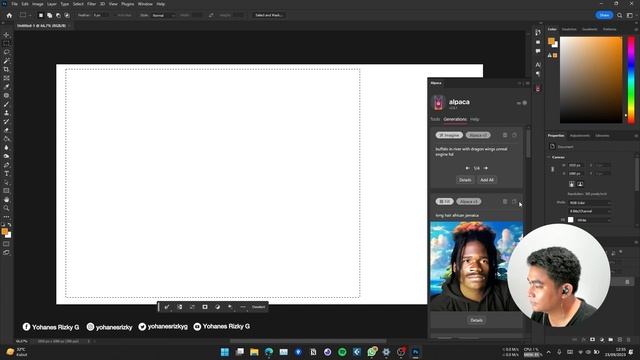The image size is (640, 360).
Task: Select the History Brush tool
Action: pyautogui.click(x=6, y=122)
